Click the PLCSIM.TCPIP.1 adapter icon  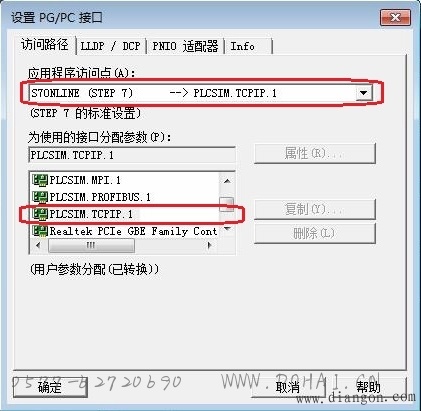[40, 214]
